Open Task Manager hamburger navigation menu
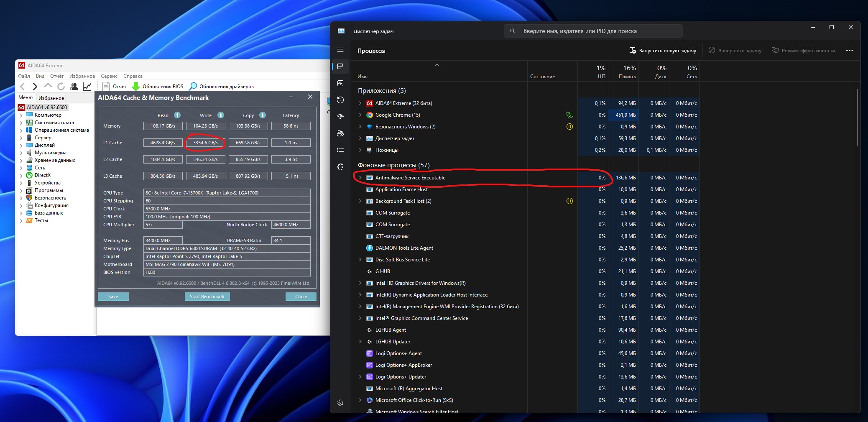 [340, 50]
